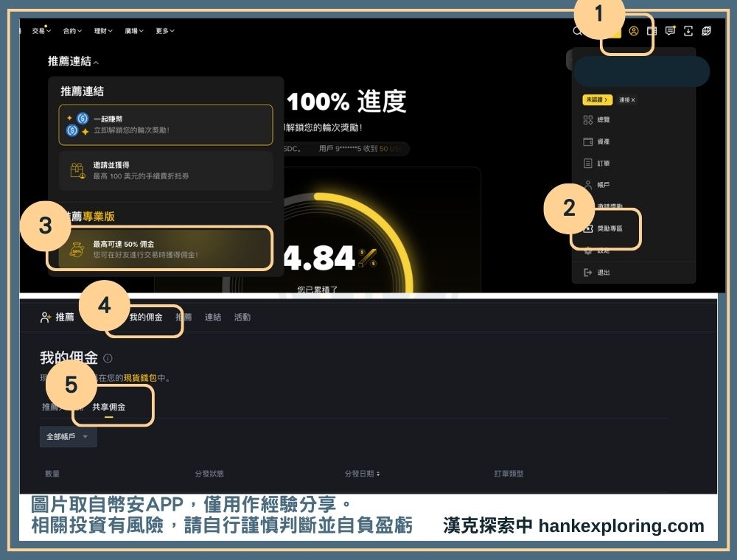Select 資產 in the account menu
737x560 pixels.
601,141
